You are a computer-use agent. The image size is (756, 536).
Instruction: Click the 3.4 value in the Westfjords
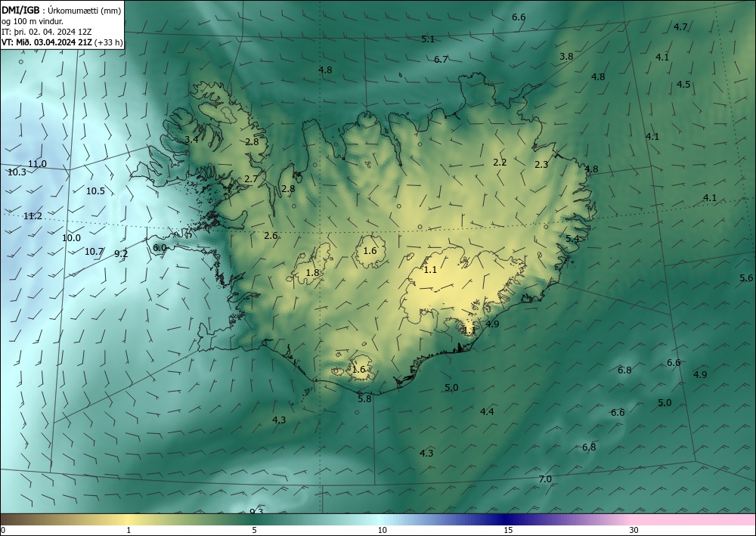tap(191, 139)
